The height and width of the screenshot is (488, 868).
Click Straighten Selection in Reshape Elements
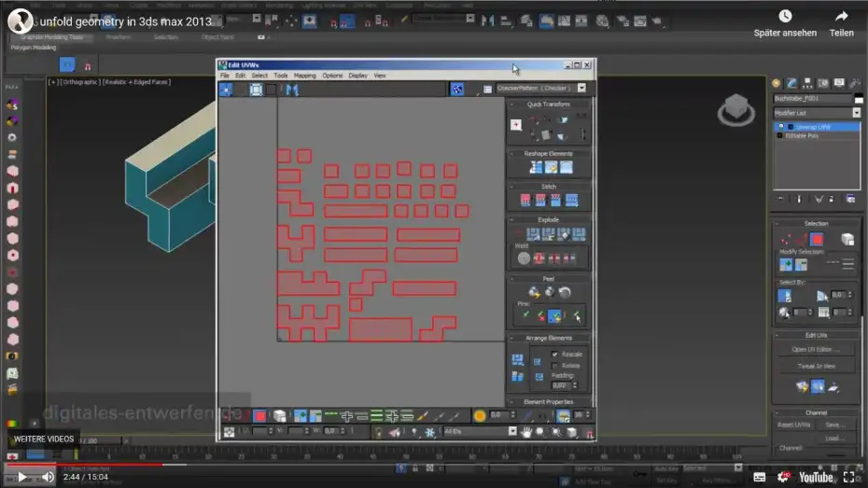536,167
